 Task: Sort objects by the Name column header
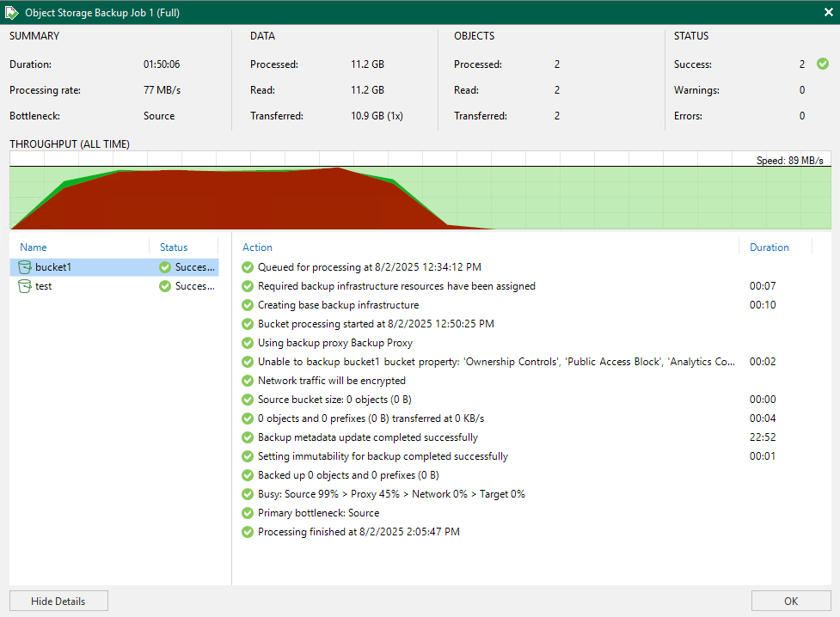point(34,247)
